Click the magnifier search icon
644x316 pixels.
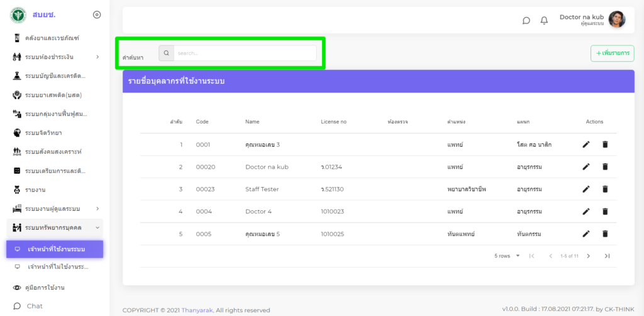pos(166,54)
